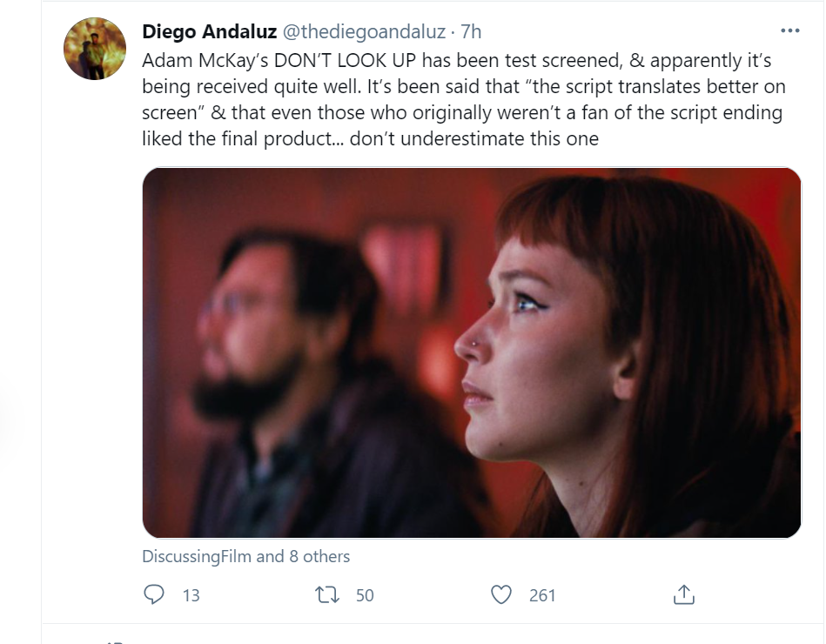Like the tweet with heart icon
The image size is (826, 644).
[x=501, y=595]
